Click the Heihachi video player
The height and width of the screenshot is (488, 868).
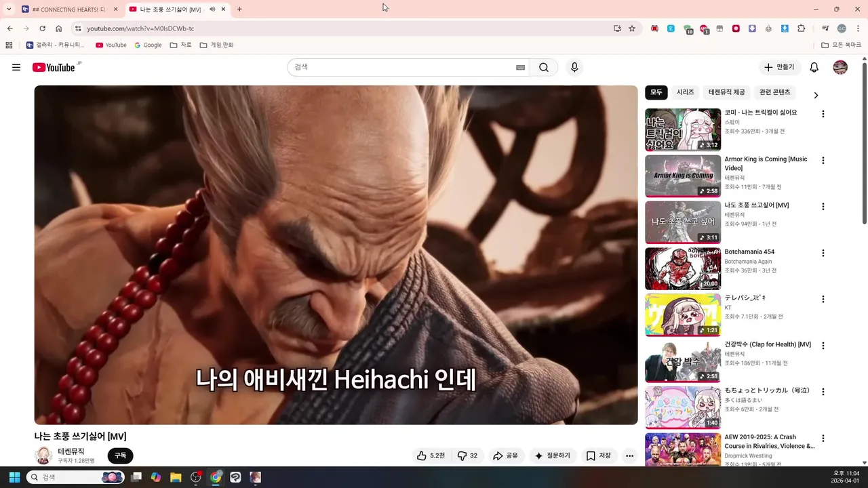point(336,255)
